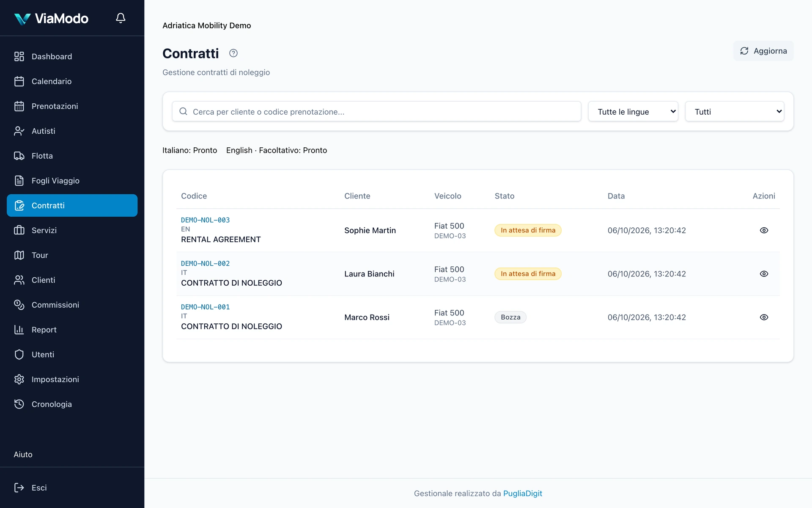Click client name Sophie Martin

[370, 230]
